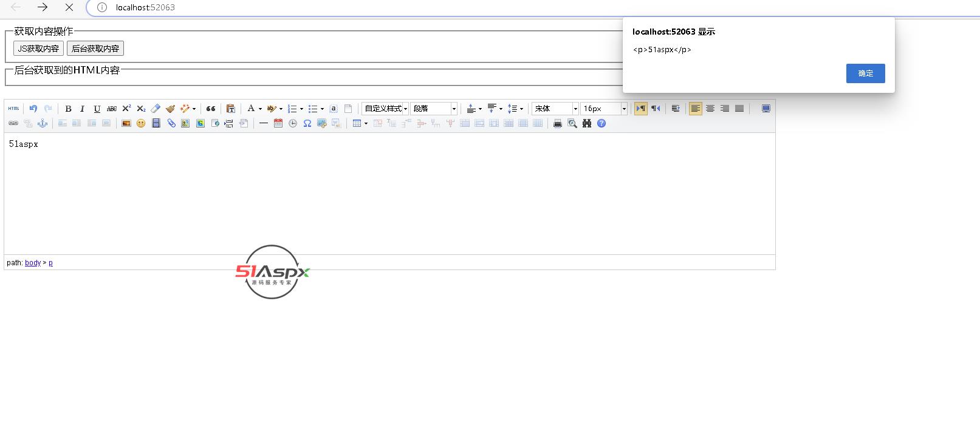Screen dimensions: 980x434
Task: Toggle subscript formatting
Action: (x=141, y=109)
